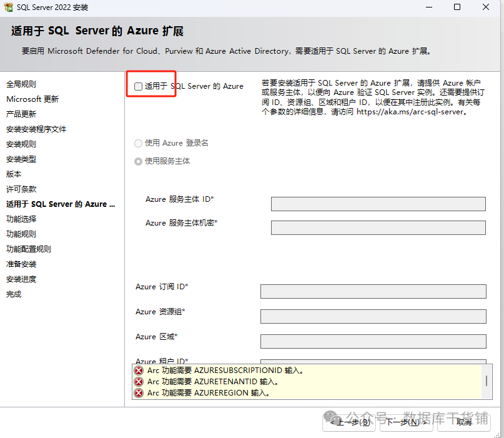Click the SQL Server 2022 setup title icon
The height and width of the screenshot is (438, 504).
coord(8,7)
